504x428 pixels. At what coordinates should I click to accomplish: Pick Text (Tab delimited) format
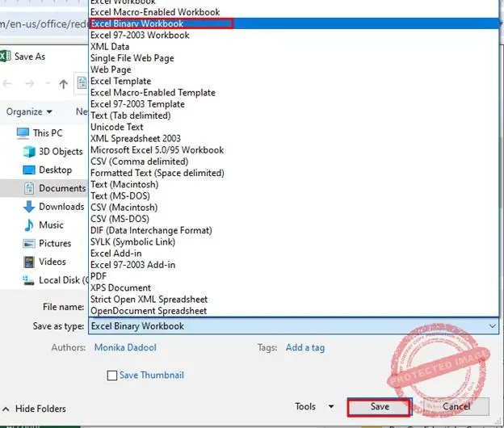(x=293, y=115)
